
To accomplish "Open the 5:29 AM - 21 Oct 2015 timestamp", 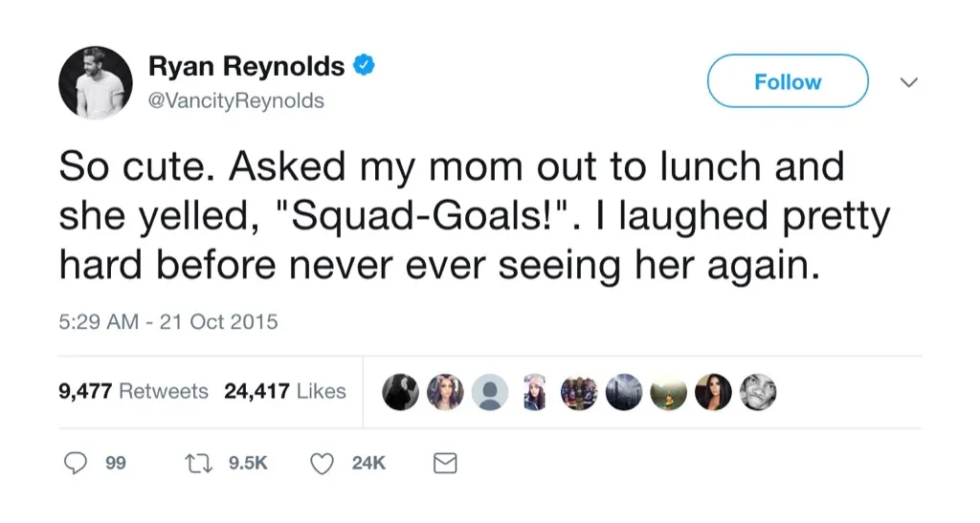I will [168, 321].
